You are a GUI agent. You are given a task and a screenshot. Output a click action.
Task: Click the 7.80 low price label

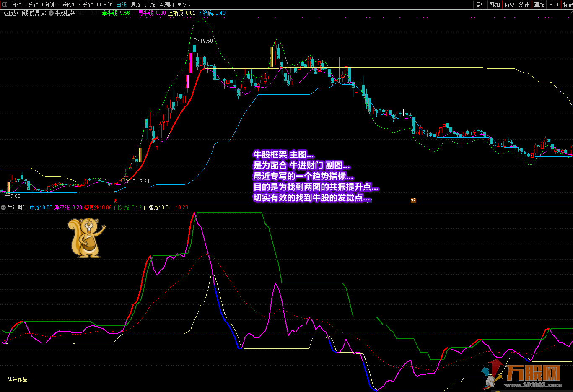(14, 196)
